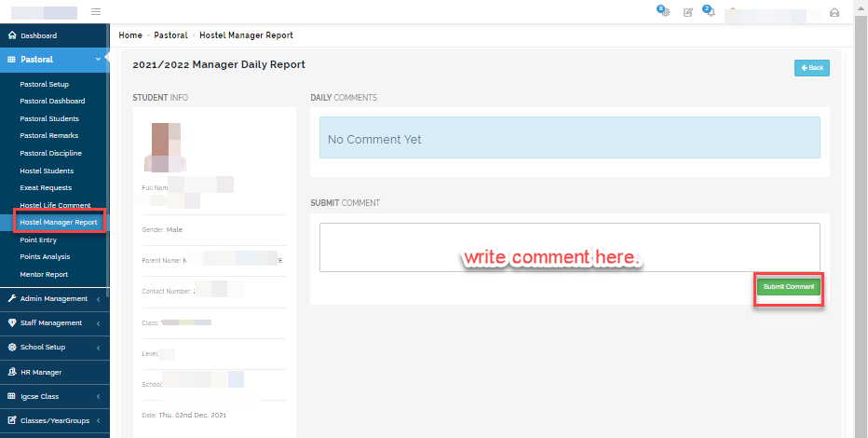Select Hostel Manager Report menu item

[59, 223]
